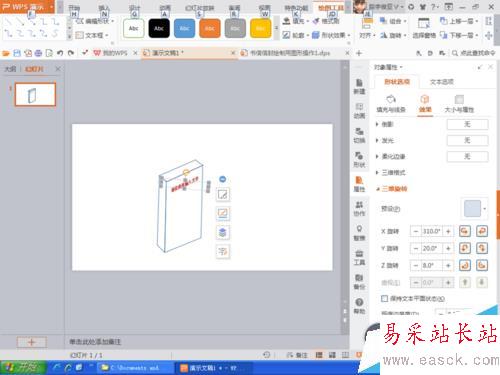The image size is (500, 375).
Task: Switch to the 大纲 outline tab
Action: 10,69
